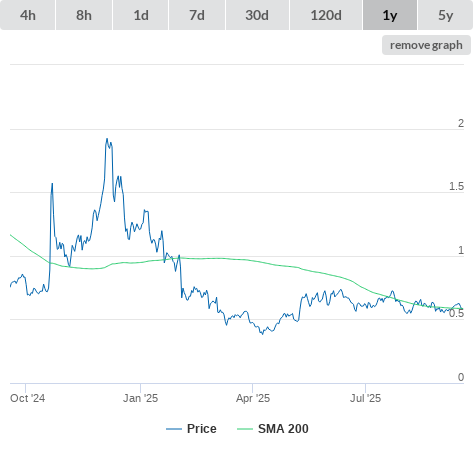The height and width of the screenshot is (455, 474).
Task: Click the Oct '24 axis label
Action: (27, 398)
